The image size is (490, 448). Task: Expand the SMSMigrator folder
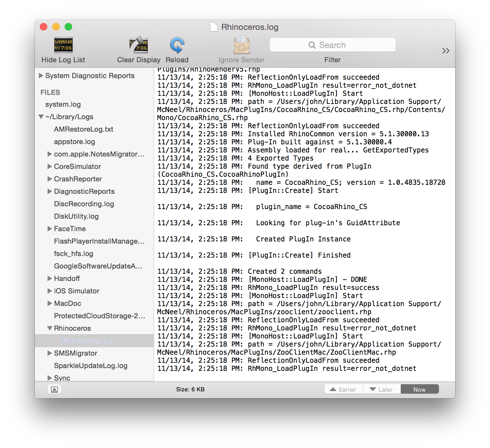point(50,353)
